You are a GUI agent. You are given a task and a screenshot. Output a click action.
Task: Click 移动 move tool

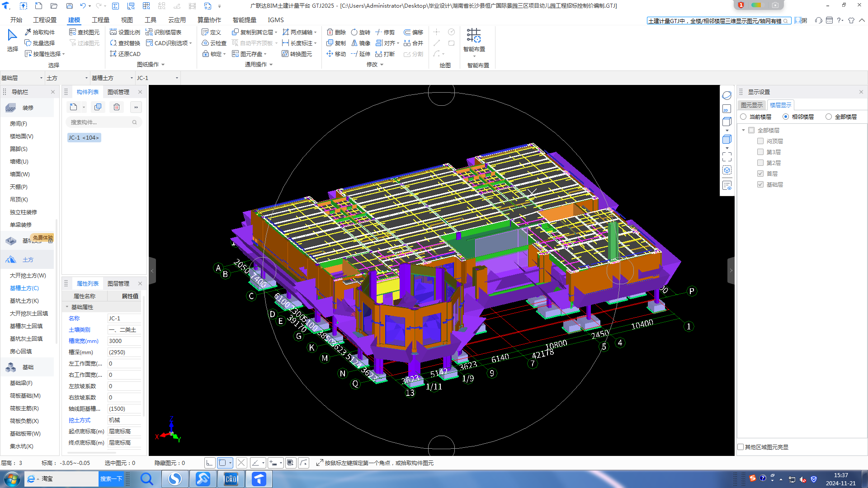point(336,54)
